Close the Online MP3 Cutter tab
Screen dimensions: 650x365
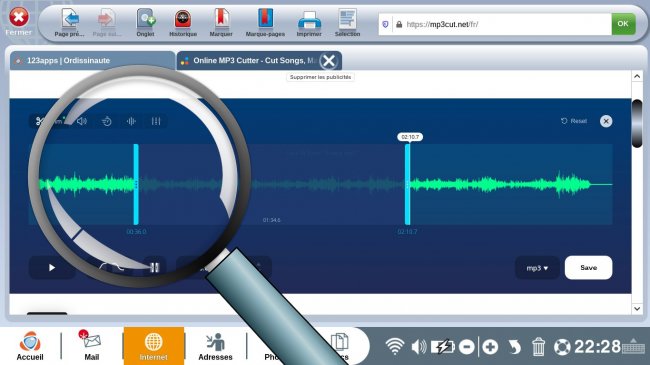click(329, 61)
